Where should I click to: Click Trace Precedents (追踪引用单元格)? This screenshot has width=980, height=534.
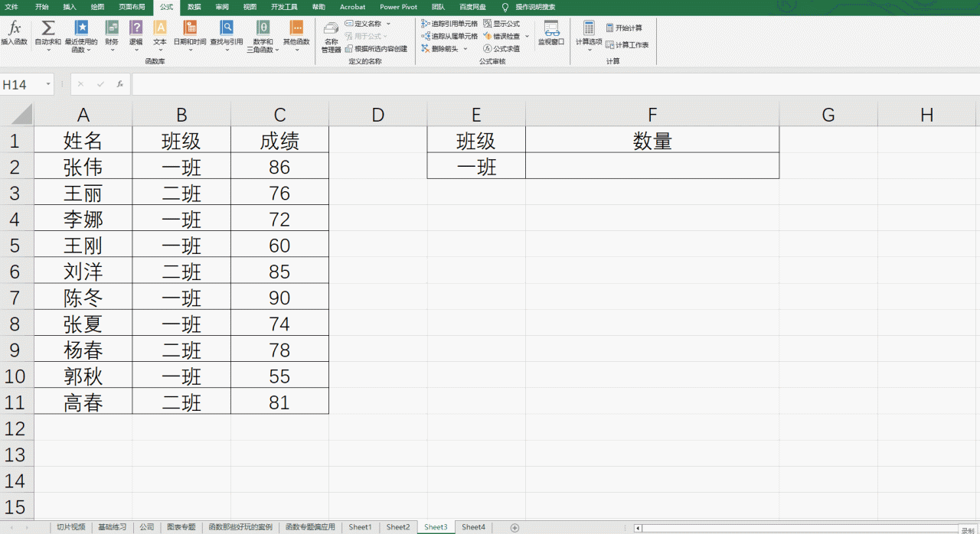point(449,24)
